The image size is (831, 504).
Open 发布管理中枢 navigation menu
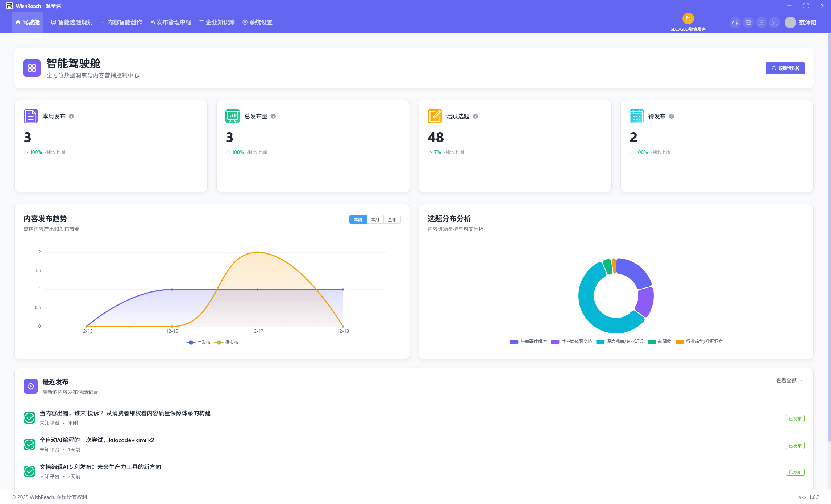pos(170,22)
